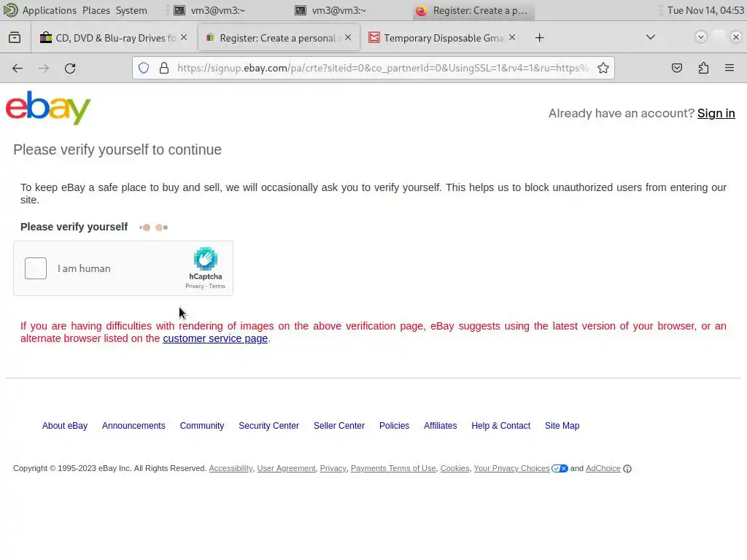The height and width of the screenshot is (560, 747).
Task: Close the Temporary Disposable Gmail tab
Action: (x=512, y=37)
